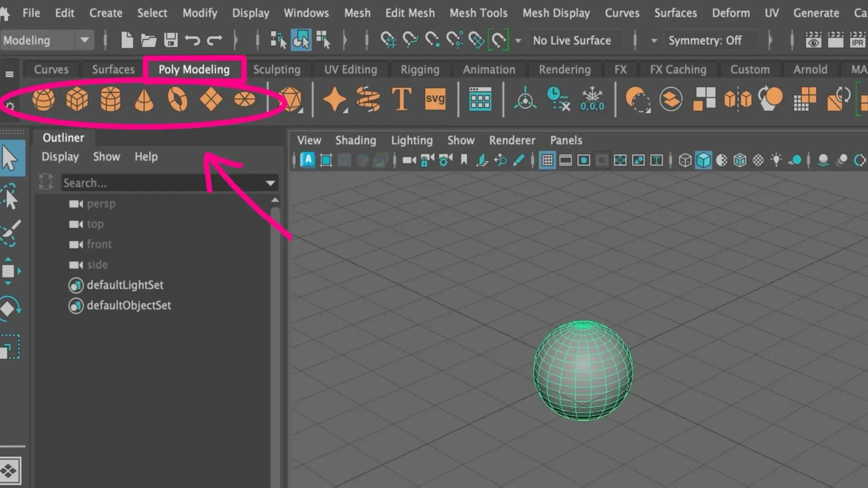Image resolution: width=868 pixels, height=488 pixels.
Task: Create a polygon plane from the shelf
Action: 211,99
